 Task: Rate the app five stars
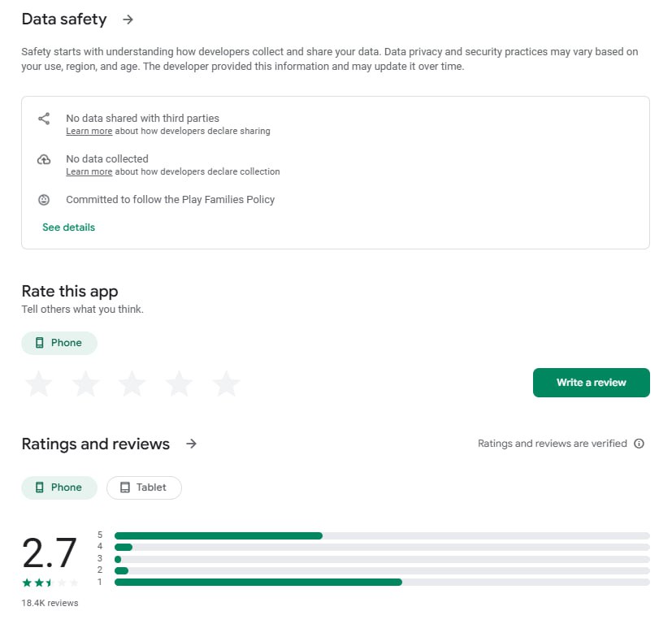(227, 383)
